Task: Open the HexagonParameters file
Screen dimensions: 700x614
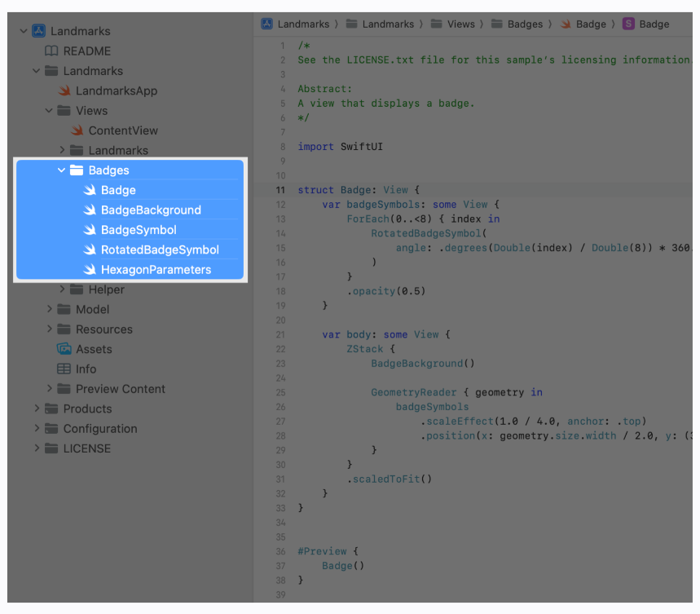Action: 156,270
